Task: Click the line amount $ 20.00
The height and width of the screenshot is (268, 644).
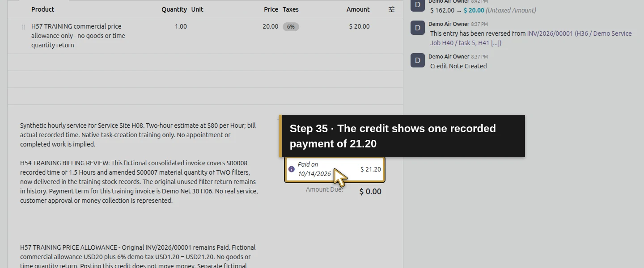Action: pos(360,27)
